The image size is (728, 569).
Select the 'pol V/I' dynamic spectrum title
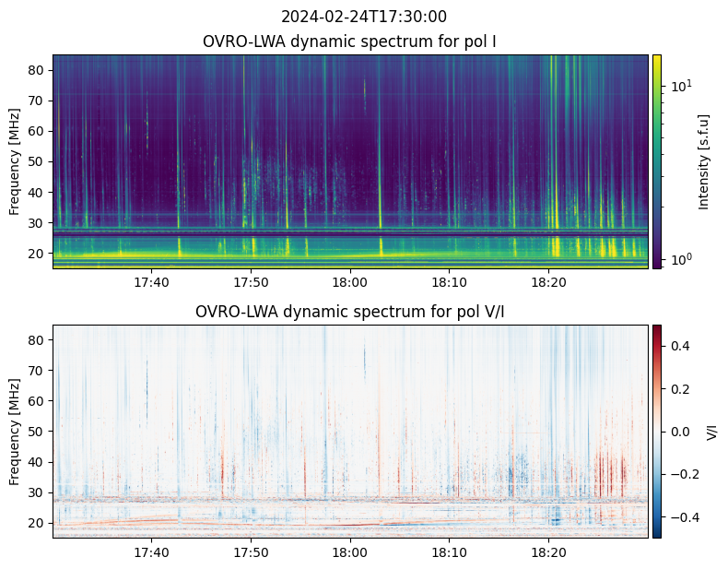349,312
